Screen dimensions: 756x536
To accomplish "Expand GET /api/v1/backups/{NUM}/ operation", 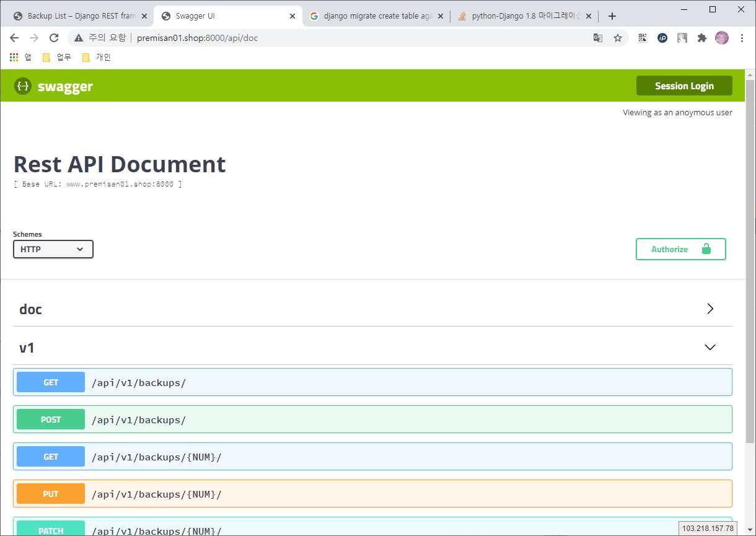I will click(372, 457).
